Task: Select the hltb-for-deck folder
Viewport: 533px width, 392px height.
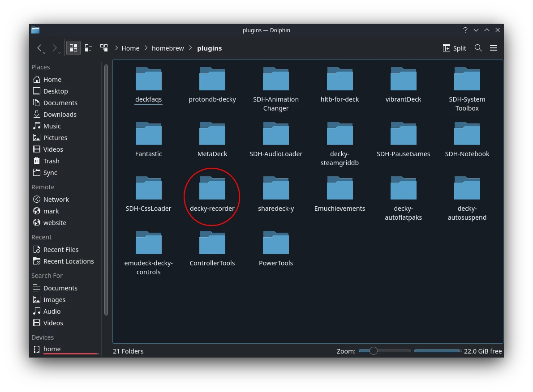Action: tap(340, 85)
